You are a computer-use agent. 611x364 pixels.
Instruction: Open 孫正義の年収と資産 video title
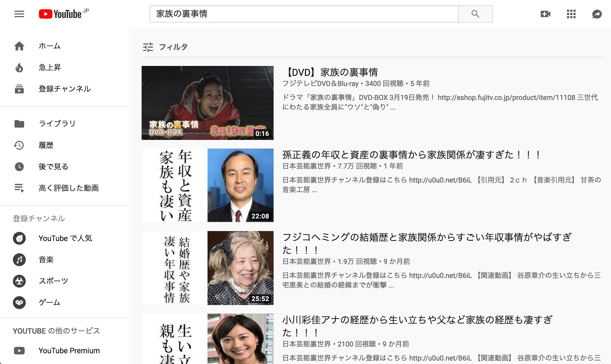coord(411,155)
